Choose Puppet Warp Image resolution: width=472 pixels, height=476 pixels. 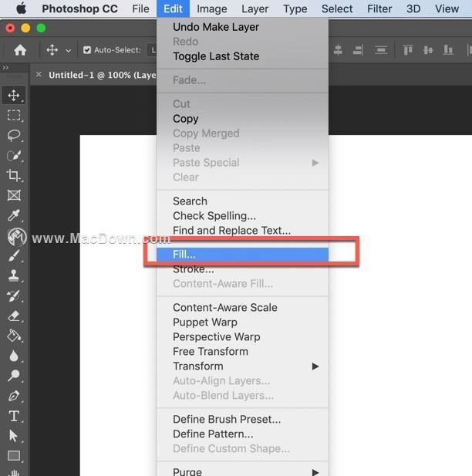click(x=242, y=322)
